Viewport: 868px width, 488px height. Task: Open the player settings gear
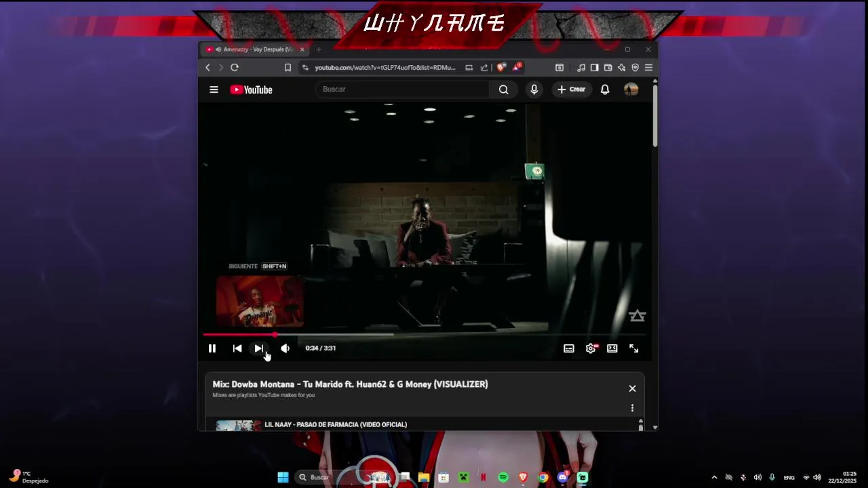point(591,348)
